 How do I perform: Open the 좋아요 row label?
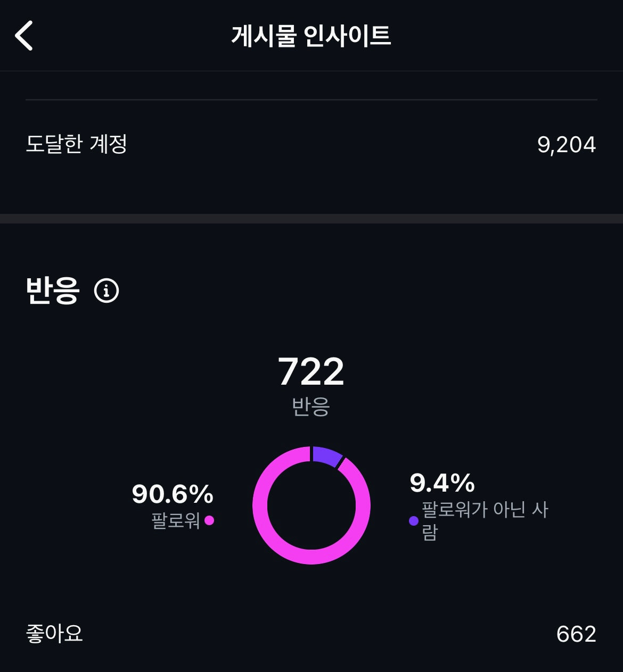pyautogui.click(x=54, y=634)
